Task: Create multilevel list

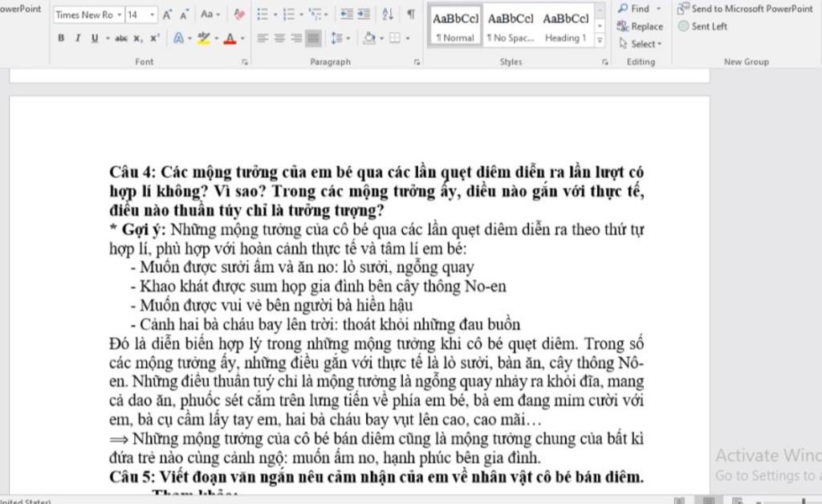Action: pyautogui.click(x=315, y=14)
